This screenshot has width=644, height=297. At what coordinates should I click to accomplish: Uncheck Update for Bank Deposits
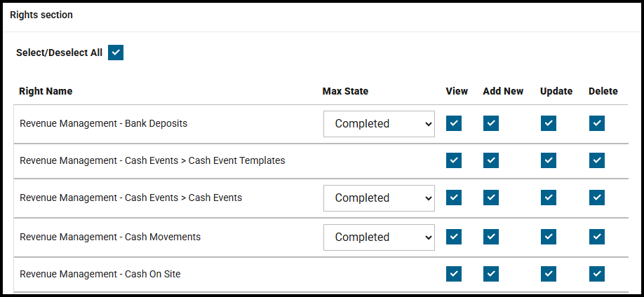549,123
